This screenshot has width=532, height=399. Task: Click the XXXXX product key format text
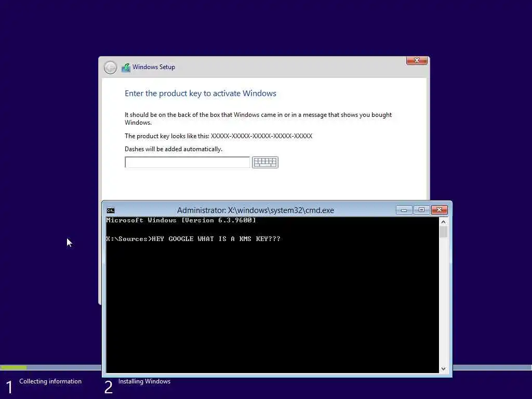click(262, 136)
